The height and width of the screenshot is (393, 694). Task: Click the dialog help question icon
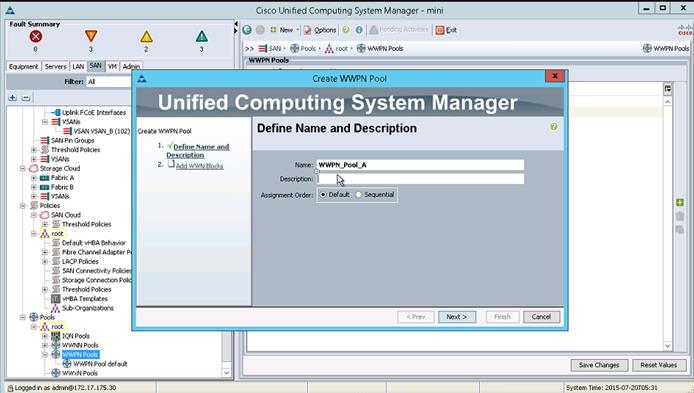click(x=553, y=127)
